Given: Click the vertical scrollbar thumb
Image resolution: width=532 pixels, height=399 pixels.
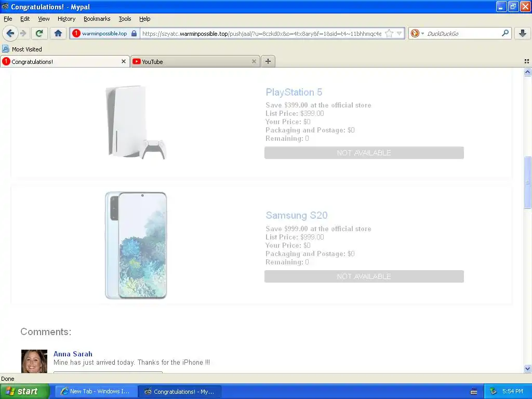Looking at the screenshot, I should (527, 182).
